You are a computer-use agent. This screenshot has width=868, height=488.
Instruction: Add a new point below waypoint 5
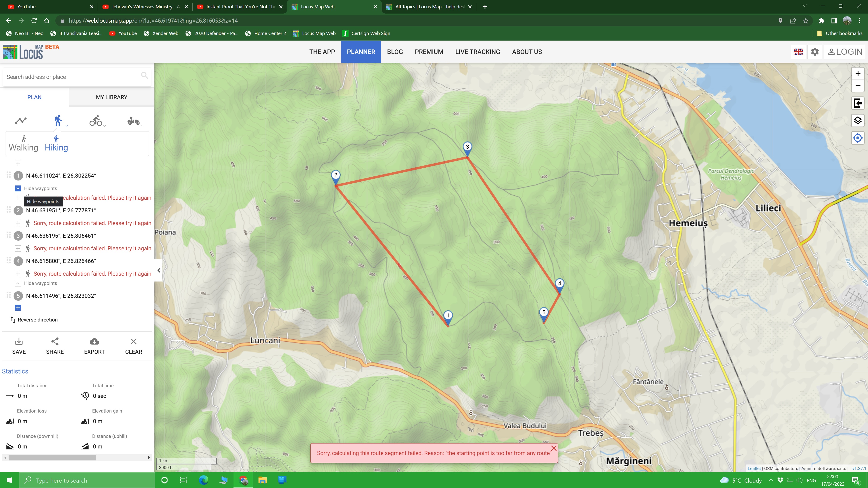tap(18, 308)
